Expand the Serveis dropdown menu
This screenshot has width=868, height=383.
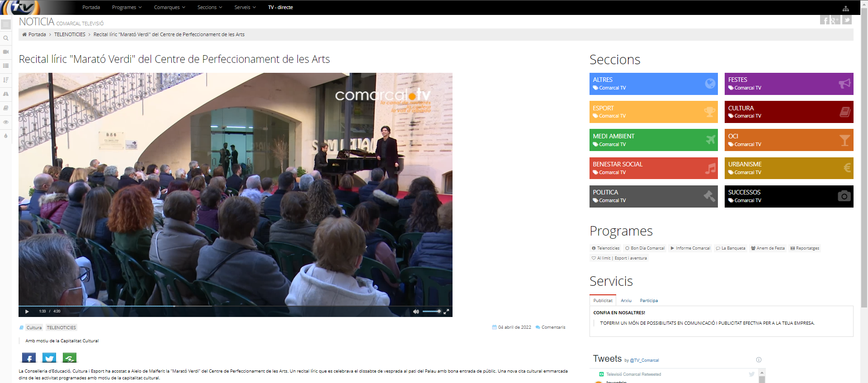point(245,7)
